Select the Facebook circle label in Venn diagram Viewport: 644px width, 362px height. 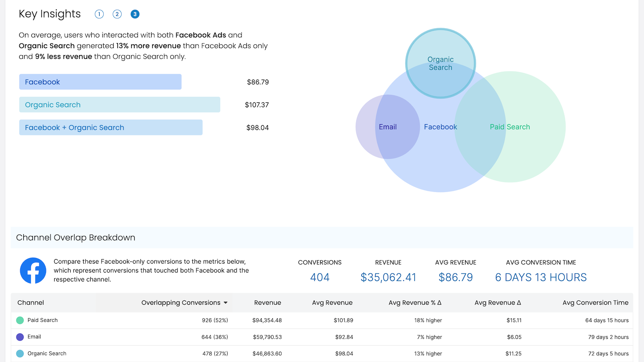(441, 127)
